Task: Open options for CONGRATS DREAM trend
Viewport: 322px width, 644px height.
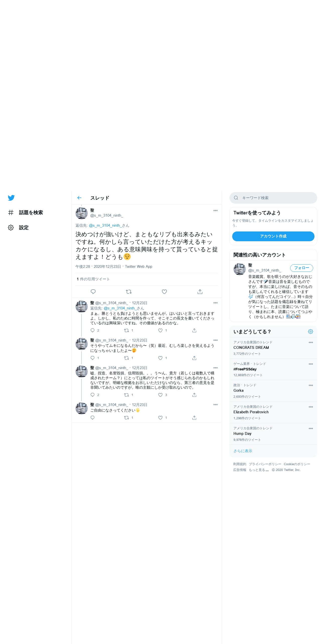Action: (311, 343)
